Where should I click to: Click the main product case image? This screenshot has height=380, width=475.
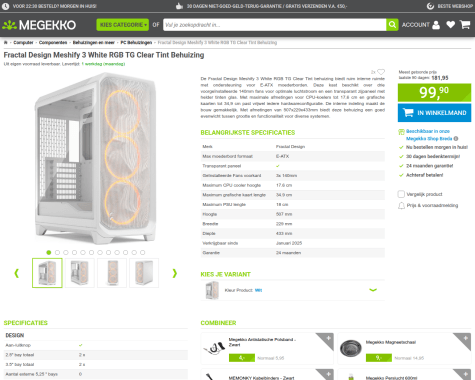coord(96,158)
